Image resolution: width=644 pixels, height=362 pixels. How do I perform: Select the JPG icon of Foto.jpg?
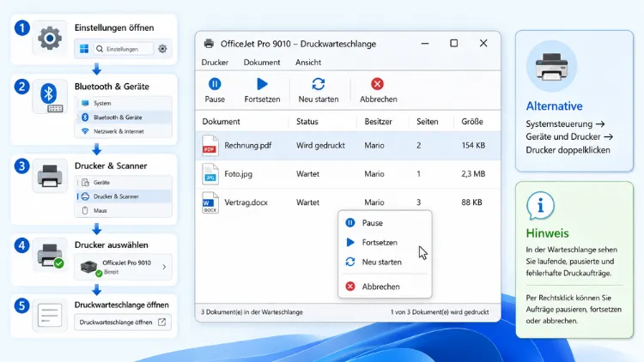[210, 173]
